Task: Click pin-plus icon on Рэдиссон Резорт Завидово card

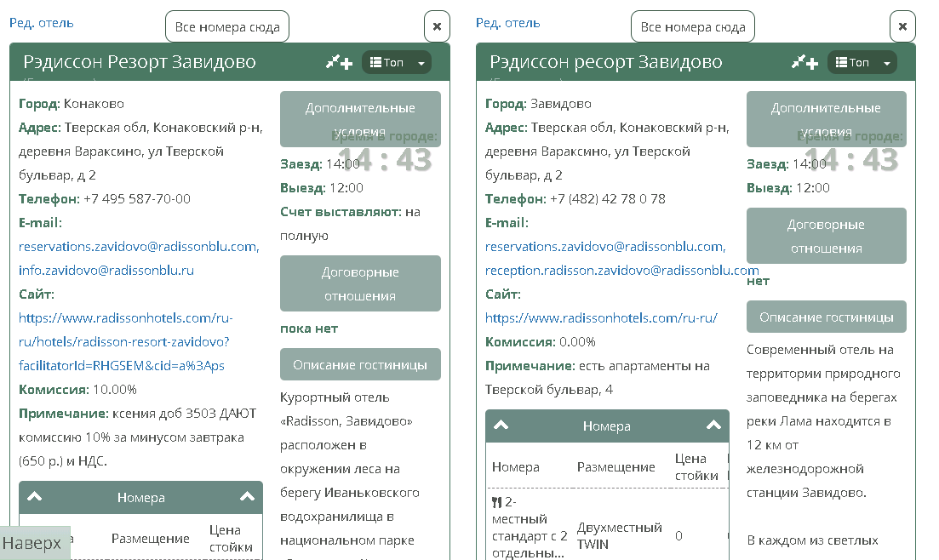Action: click(x=339, y=62)
